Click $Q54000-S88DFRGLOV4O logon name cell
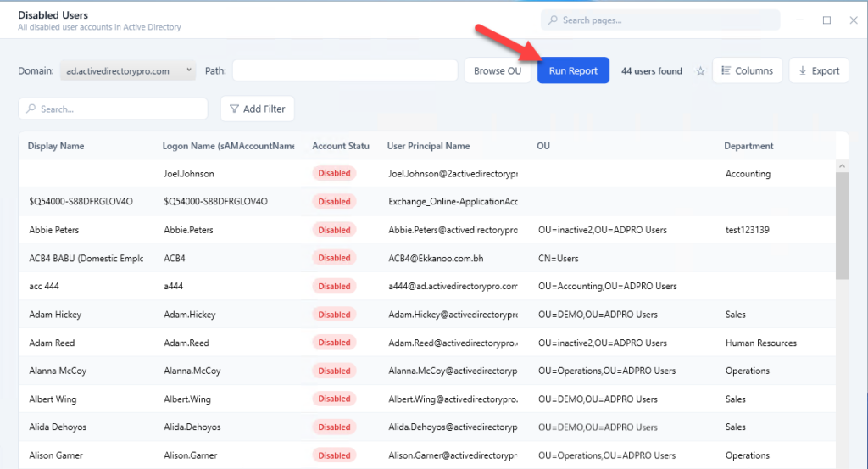The width and height of the screenshot is (868, 469). 215,202
